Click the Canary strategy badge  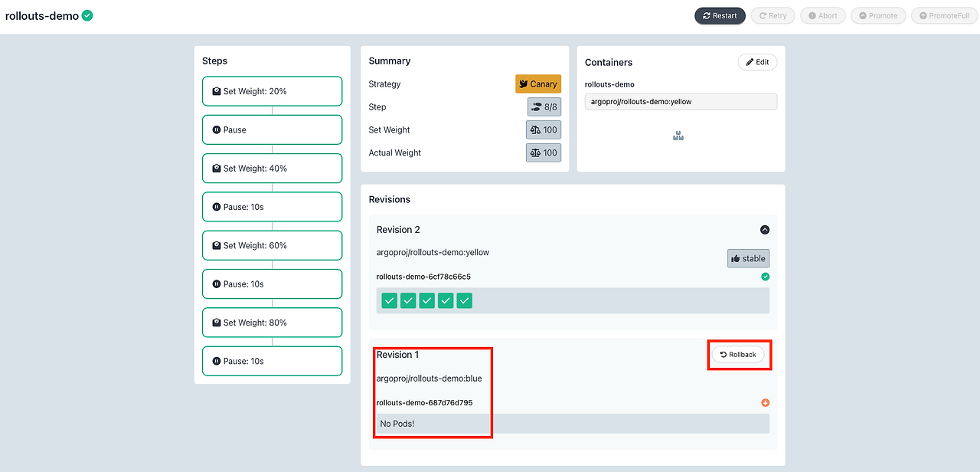[x=538, y=84]
